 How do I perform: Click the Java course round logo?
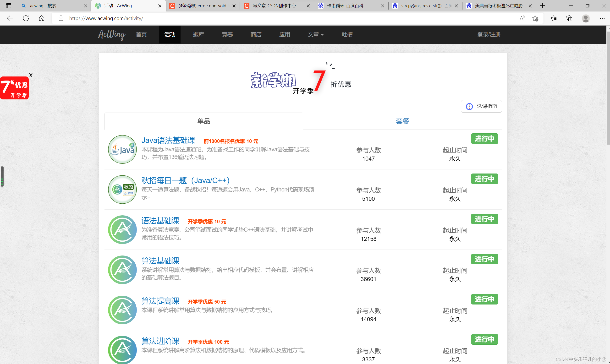pos(122,149)
